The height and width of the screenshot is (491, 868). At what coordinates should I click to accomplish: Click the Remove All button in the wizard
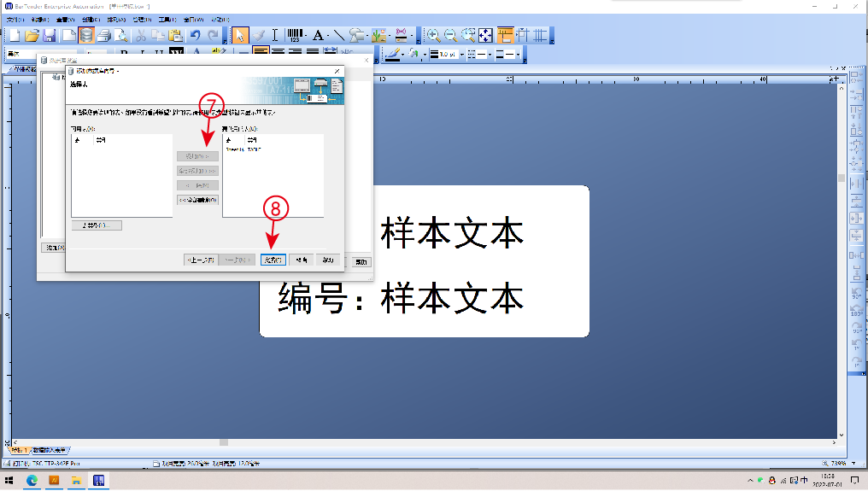pos(197,200)
